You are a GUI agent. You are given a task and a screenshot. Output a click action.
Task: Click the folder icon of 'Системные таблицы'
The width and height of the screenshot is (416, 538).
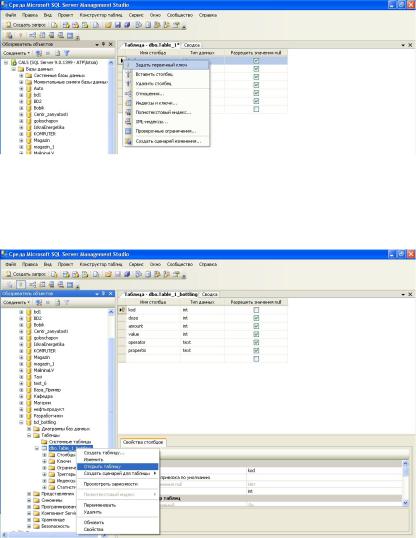(44, 442)
